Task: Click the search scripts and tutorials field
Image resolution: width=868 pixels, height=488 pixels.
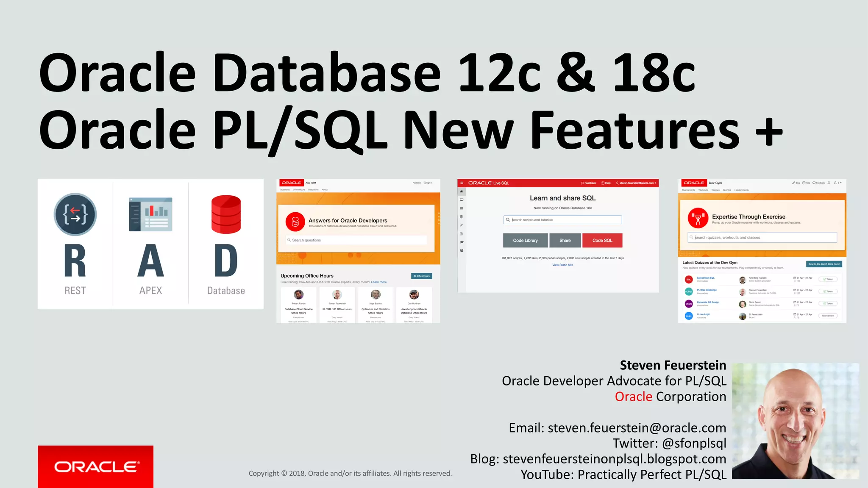Action: [562, 220]
